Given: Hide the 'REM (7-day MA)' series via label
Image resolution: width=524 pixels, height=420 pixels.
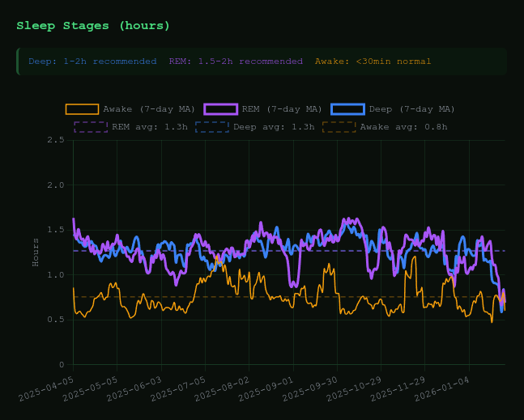Looking at the screenshot, I should pyautogui.click(x=282, y=109).
